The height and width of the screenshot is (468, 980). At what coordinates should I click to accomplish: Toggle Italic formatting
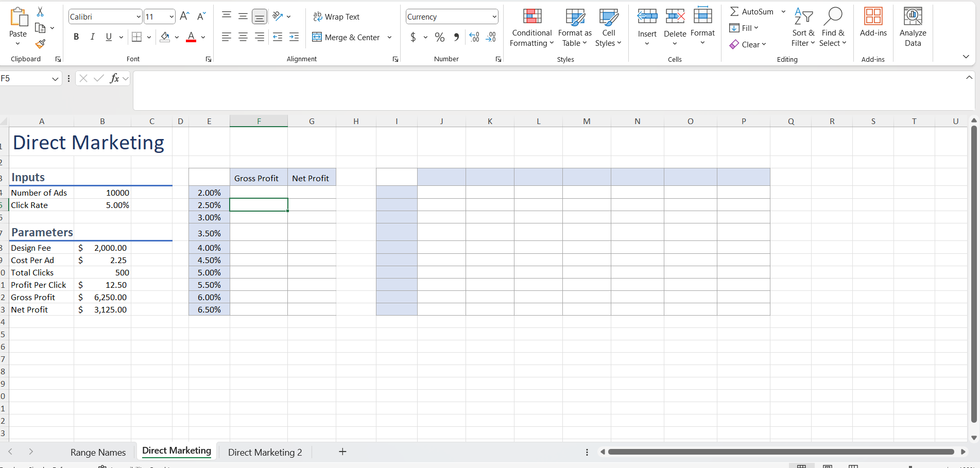pos(93,37)
